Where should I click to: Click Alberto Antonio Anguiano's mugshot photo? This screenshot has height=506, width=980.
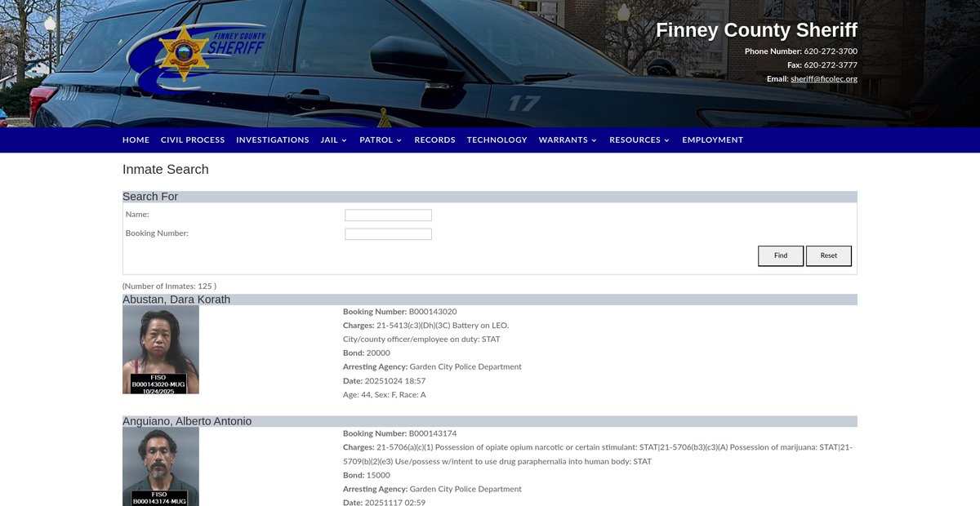tap(161, 466)
